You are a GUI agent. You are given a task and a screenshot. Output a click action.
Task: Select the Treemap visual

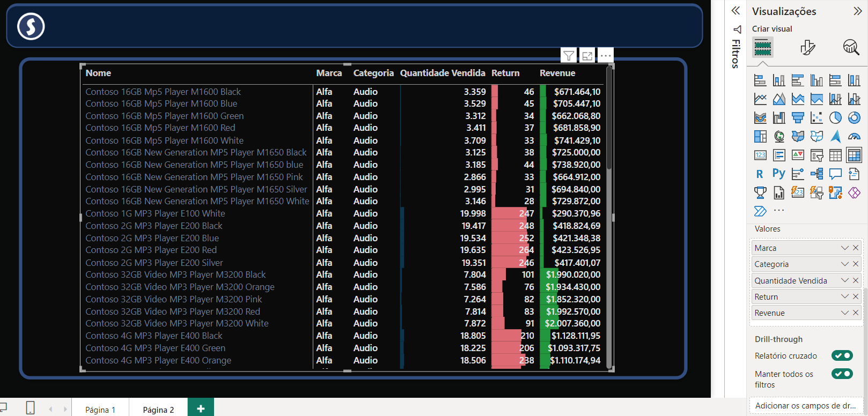(760, 137)
